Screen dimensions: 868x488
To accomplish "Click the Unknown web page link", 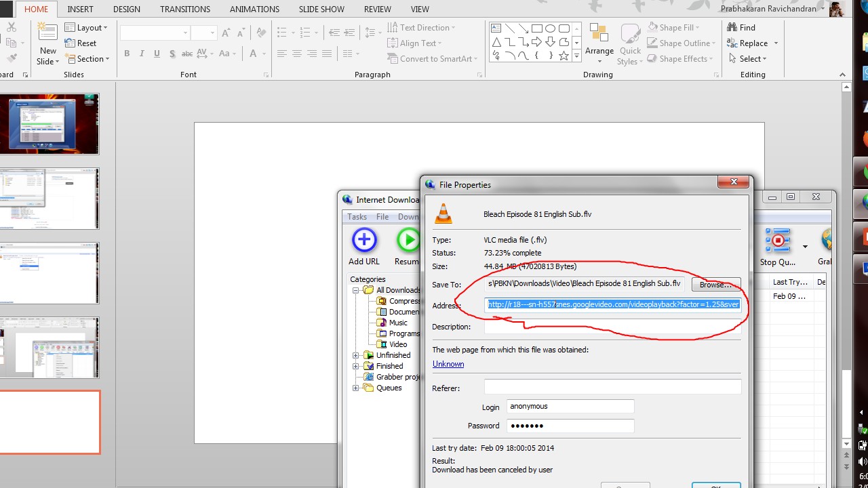I will [x=448, y=364].
